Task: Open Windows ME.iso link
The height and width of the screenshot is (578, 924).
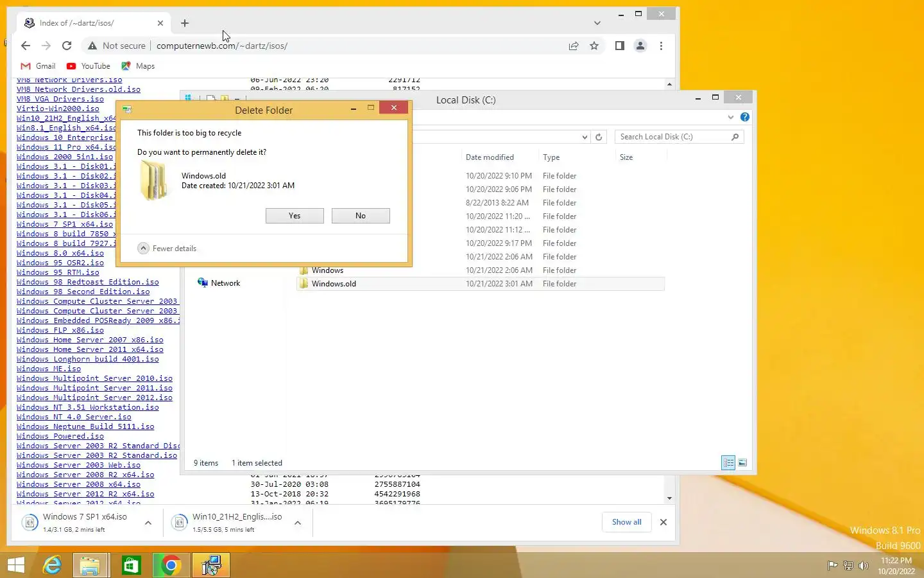Action: (49, 369)
